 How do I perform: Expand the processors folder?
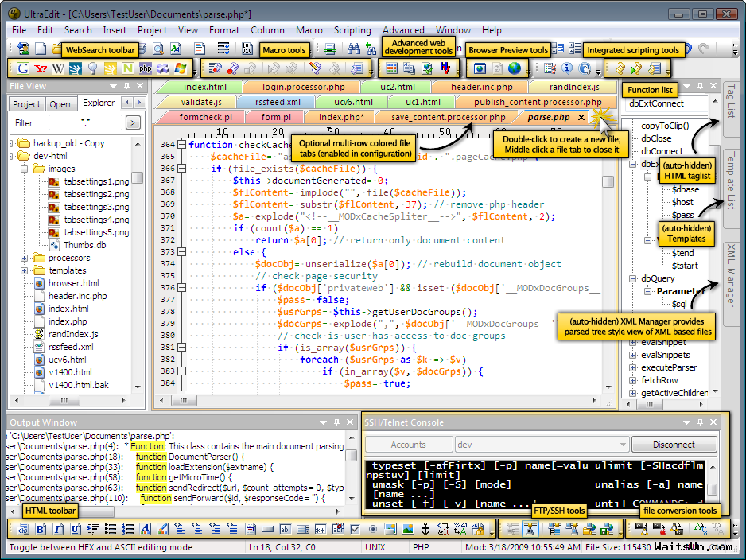pos(25,258)
